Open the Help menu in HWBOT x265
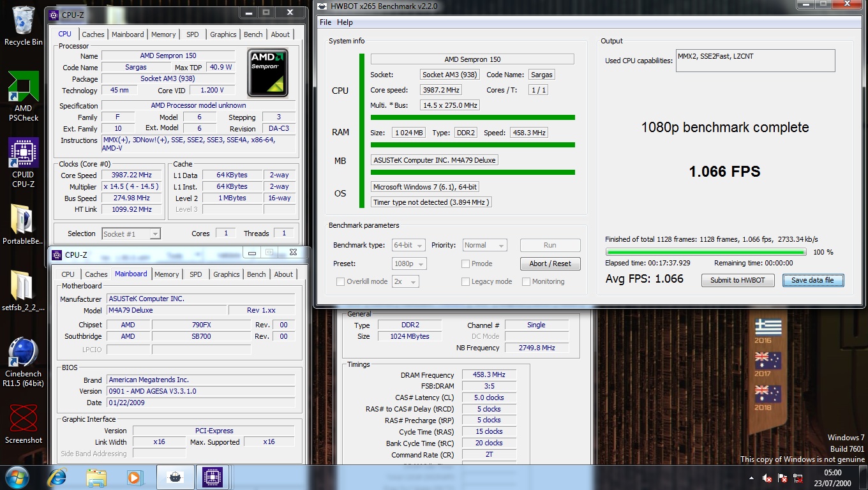The height and width of the screenshot is (490, 868). tap(345, 22)
